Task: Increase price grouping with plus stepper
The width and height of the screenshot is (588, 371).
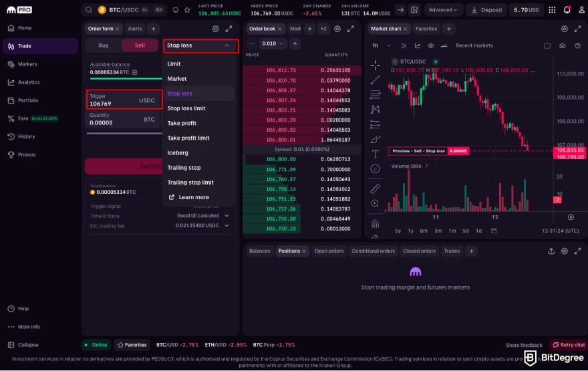Action: coord(295,43)
